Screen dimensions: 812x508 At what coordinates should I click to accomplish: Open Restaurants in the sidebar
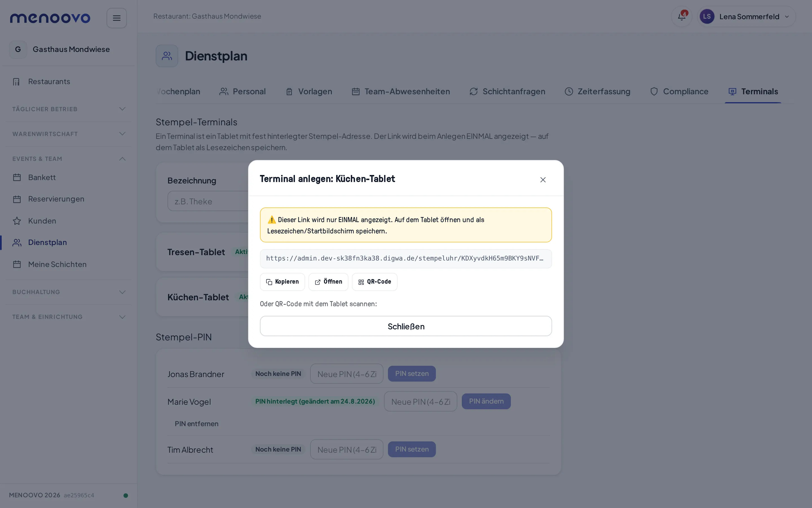(69, 82)
